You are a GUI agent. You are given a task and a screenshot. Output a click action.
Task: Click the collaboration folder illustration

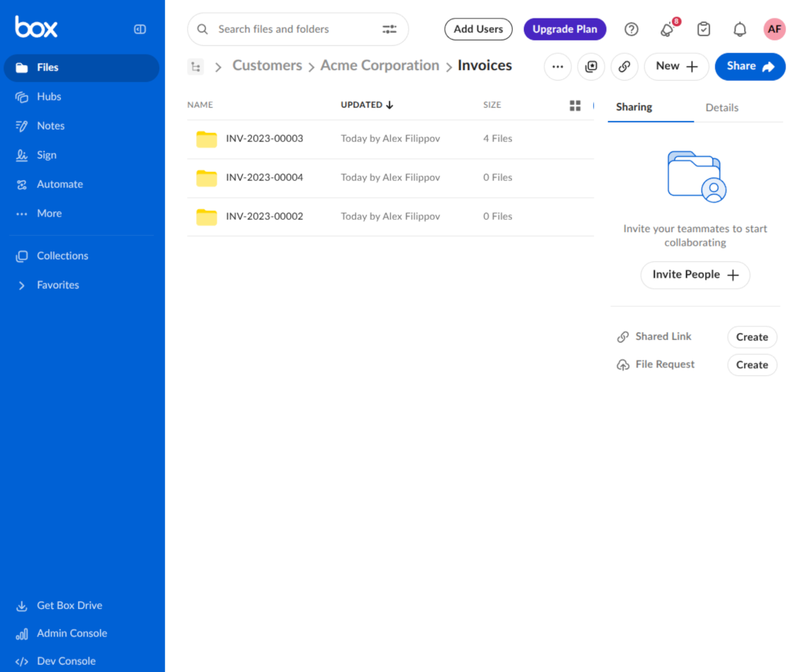[697, 176]
